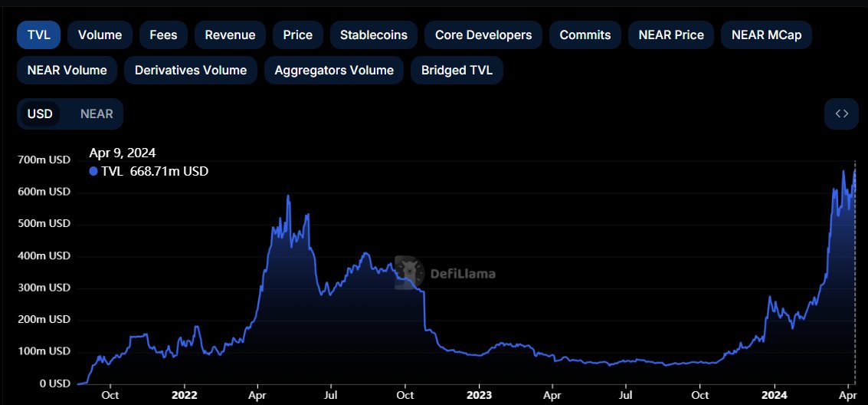868x405 pixels.
Task: Toggle NEAR MCap on chart
Action: pos(766,35)
